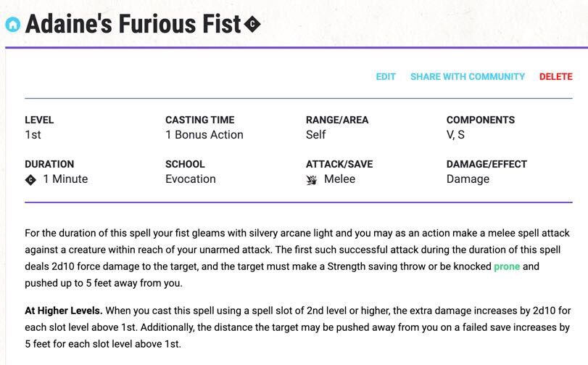The width and height of the screenshot is (588, 365).
Task: Select the Evocation school value
Action: coord(191,179)
